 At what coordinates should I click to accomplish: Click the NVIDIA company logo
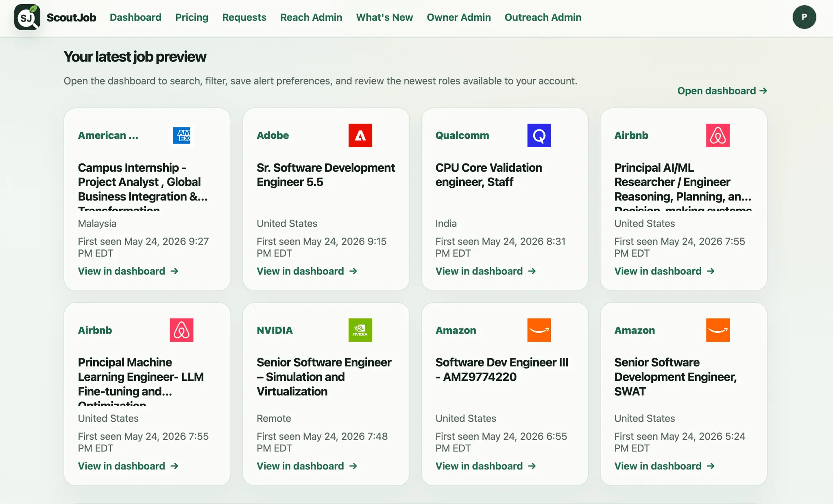click(x=360, y=330)
